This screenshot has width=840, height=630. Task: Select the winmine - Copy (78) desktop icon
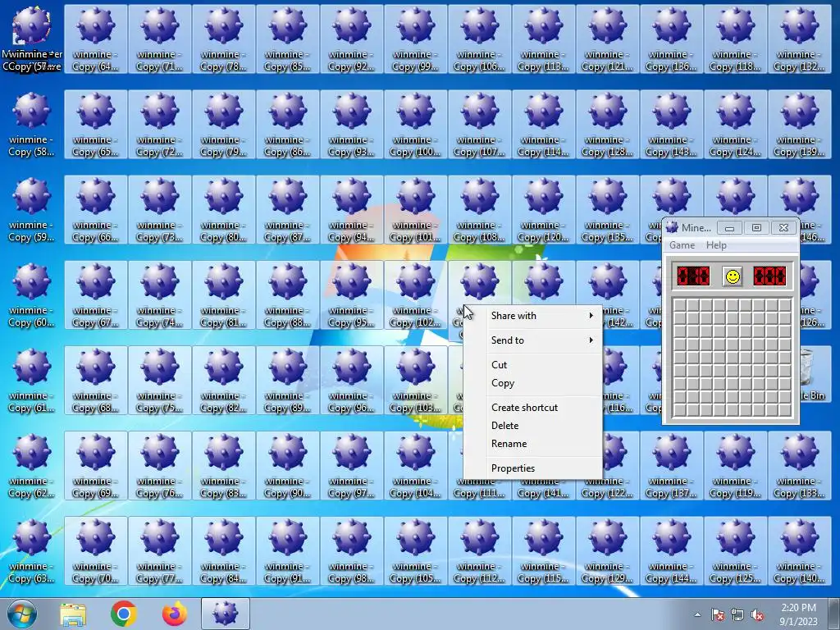[x=224, y=39]
